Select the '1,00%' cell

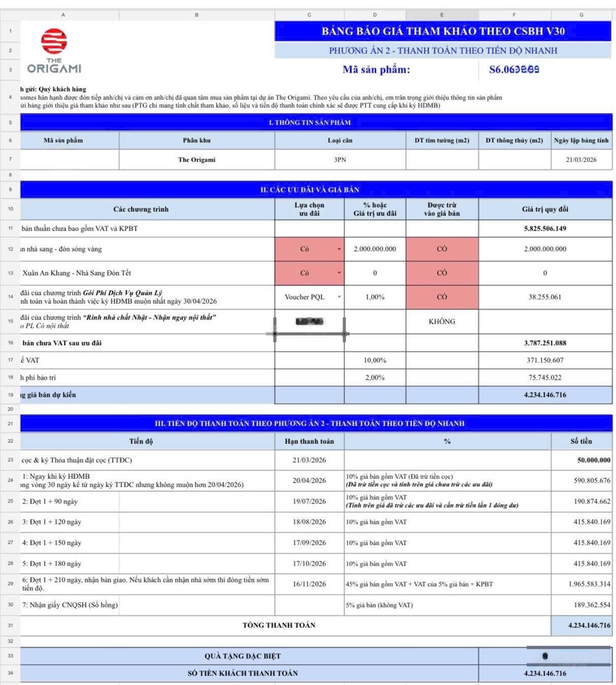tap(375, 297)
